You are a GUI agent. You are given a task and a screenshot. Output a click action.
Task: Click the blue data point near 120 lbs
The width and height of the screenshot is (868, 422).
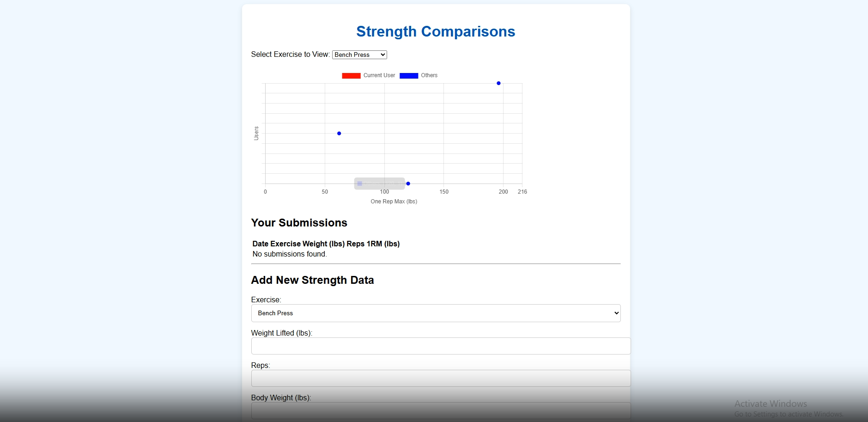pos(408,183)
